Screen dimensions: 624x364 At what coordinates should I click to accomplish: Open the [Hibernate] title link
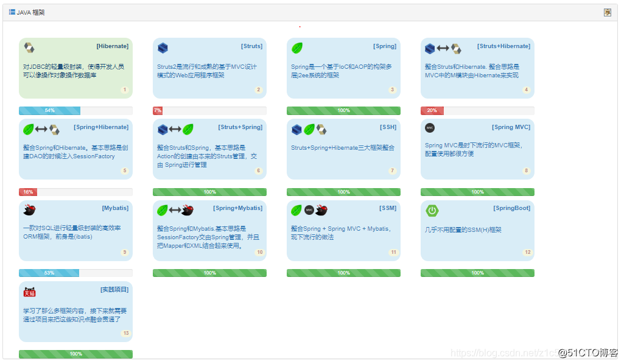coord(113,46)
